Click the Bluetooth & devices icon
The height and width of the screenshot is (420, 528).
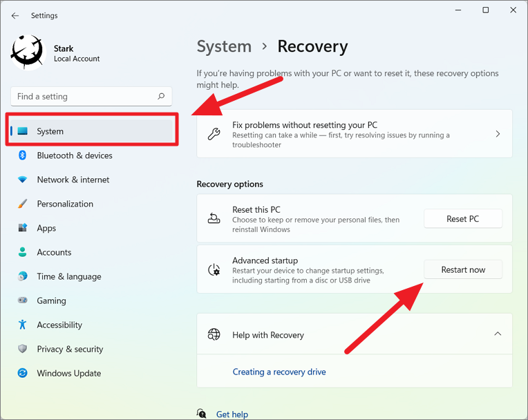click(x=23, y=155)
